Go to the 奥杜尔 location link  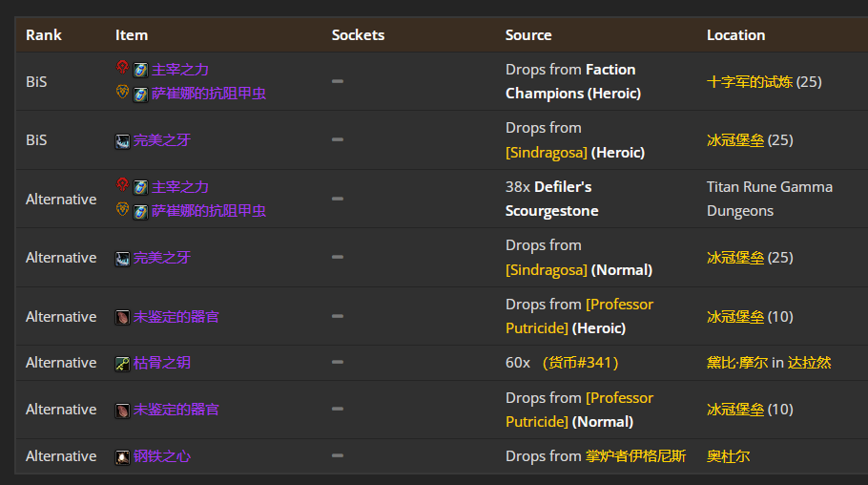(728, 456)
